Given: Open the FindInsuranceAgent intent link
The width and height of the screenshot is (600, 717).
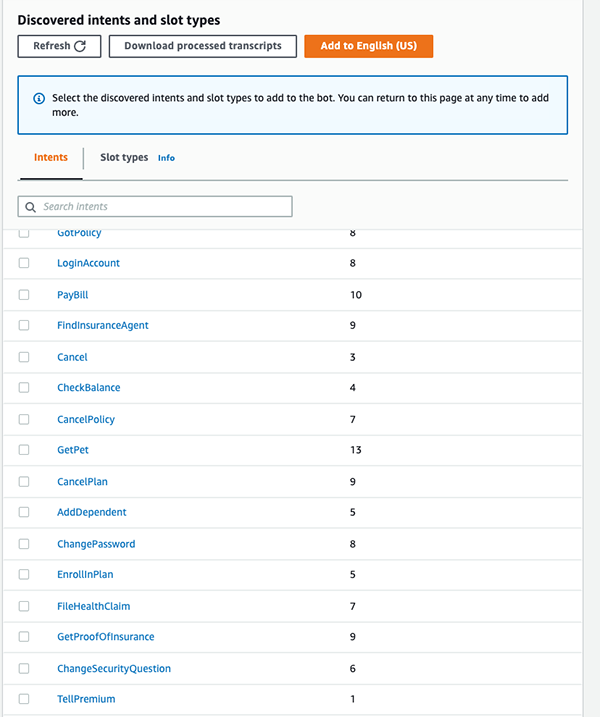Looking at the screenshot, I should click(103, 325).
